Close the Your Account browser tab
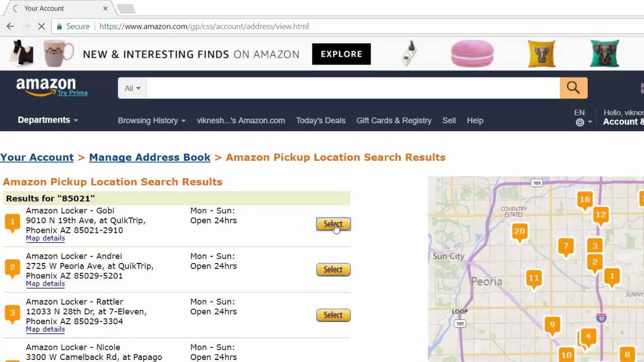644x362 pixels. [x=105, y=8]
